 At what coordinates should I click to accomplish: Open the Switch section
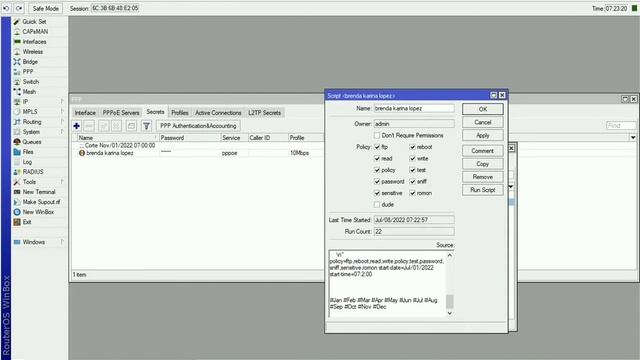[x=31, y=82]
